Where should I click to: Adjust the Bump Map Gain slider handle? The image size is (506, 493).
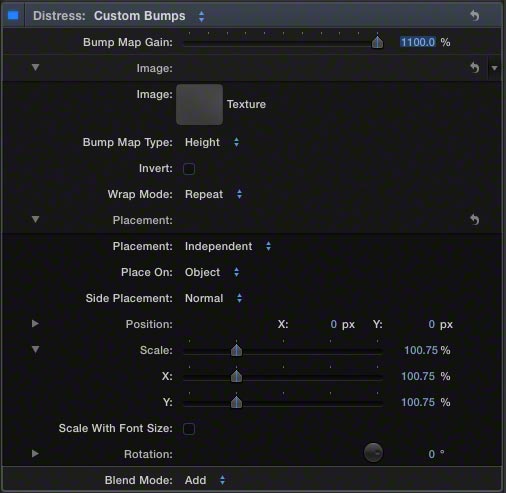(377, 42)
